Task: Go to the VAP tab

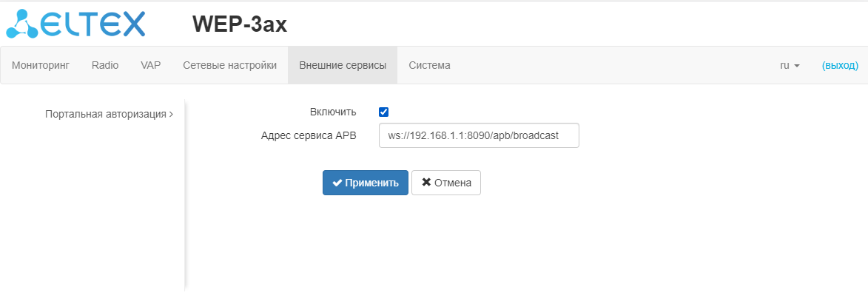Action: pos(151,65)
